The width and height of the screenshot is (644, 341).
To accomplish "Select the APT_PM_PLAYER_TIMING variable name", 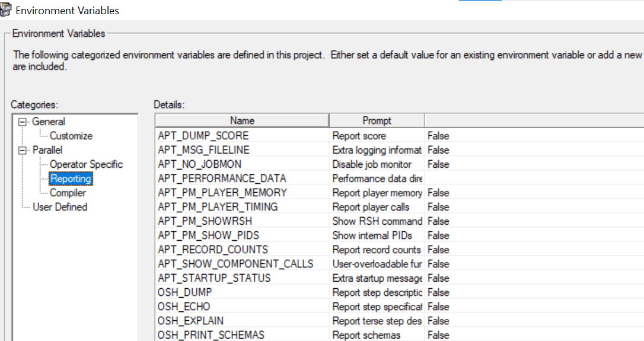I will 218,207.
